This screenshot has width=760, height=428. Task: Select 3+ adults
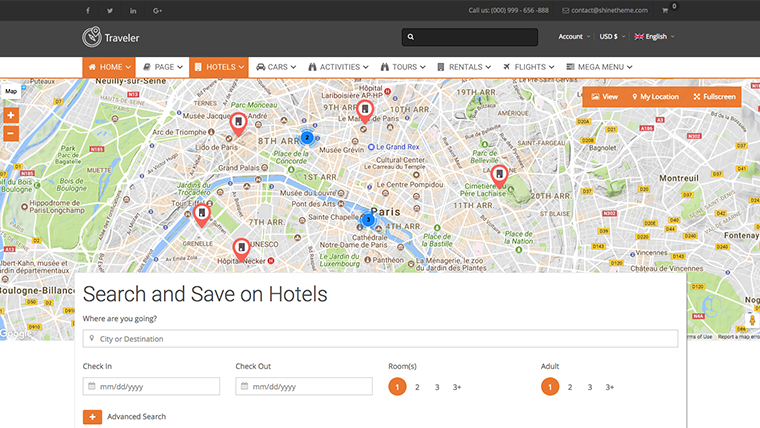point(609,387)
